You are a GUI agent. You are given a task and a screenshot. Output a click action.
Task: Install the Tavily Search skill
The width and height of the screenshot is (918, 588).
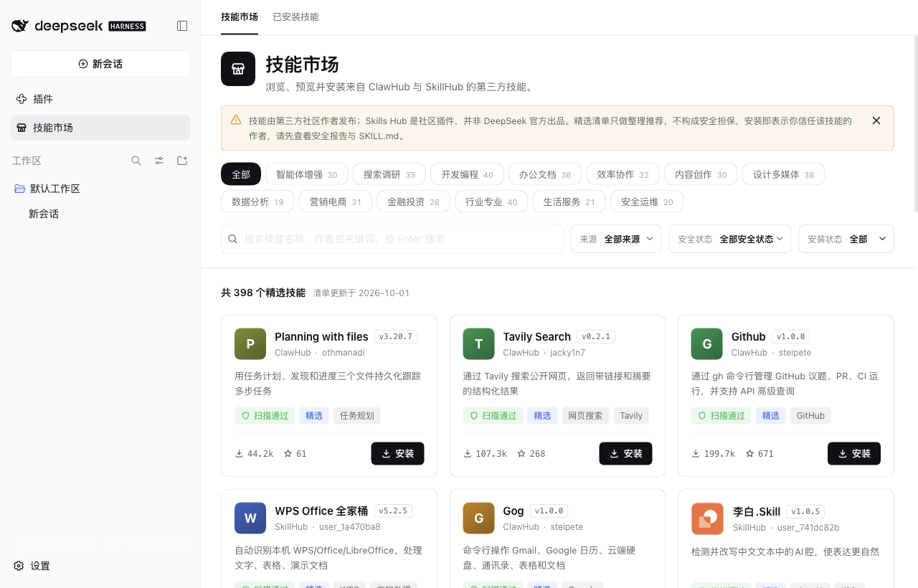tap(625, 453)
